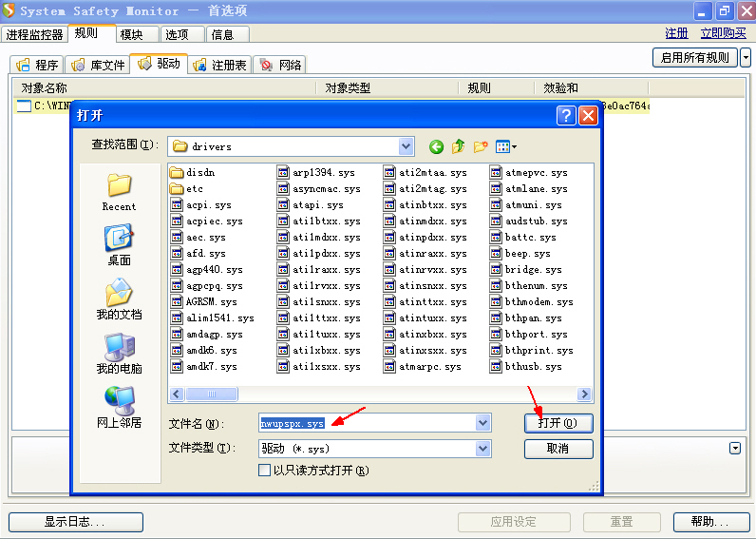756x539 pixels.
Task: Select the etc folder
Action: (x=186, y=188)
